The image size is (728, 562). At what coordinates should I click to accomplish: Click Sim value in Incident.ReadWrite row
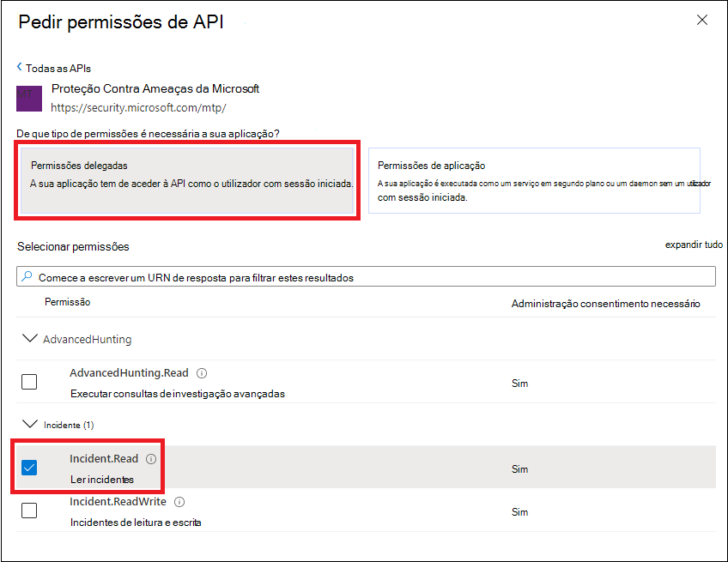519,512
